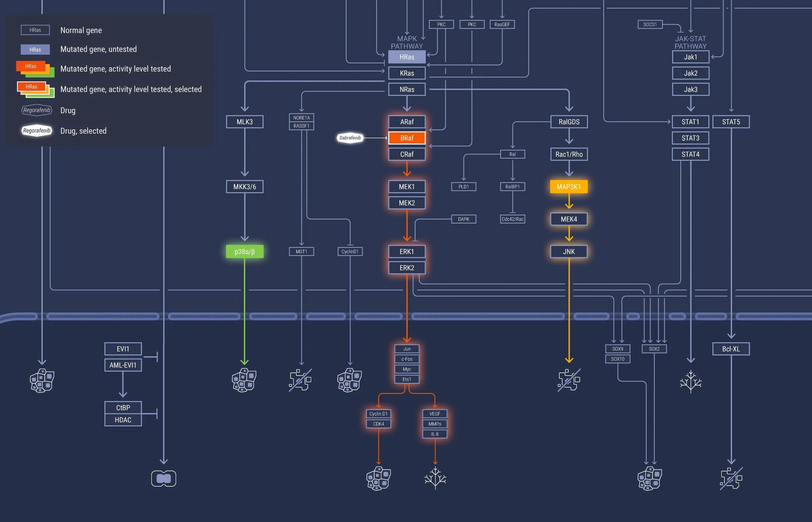The width and height of the screenshot is (812, 522).
Task: Click the STAT3 gene box
Action: point(690,138)
